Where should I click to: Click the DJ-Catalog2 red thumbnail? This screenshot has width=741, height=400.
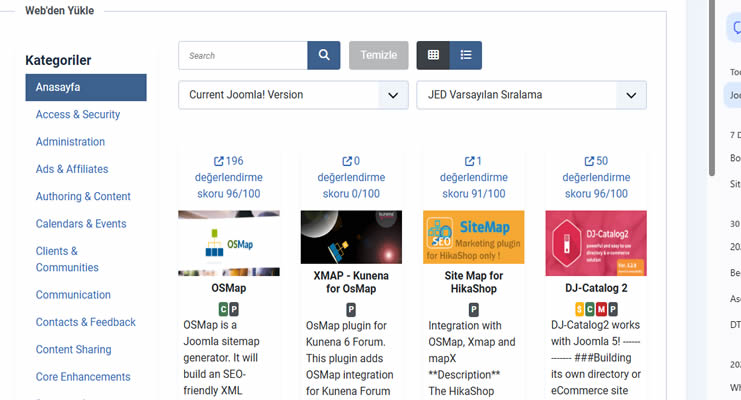point(596,243)
